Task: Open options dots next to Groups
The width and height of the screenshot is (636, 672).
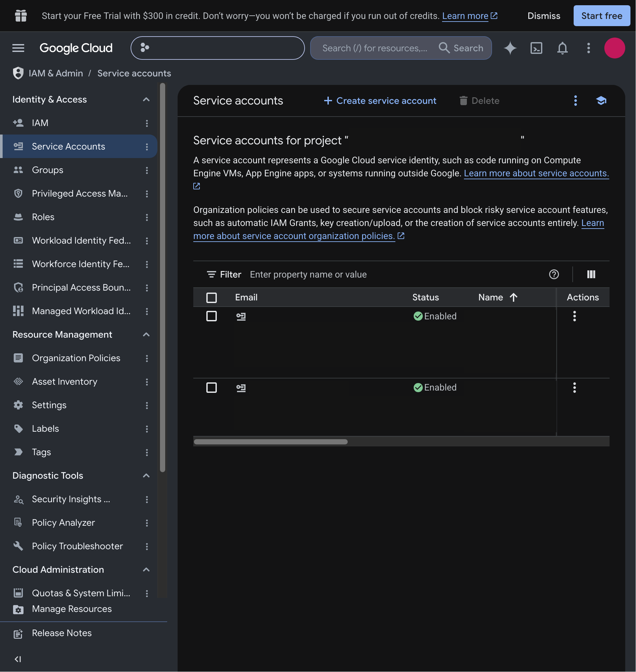Action: [x=147, y=170]
